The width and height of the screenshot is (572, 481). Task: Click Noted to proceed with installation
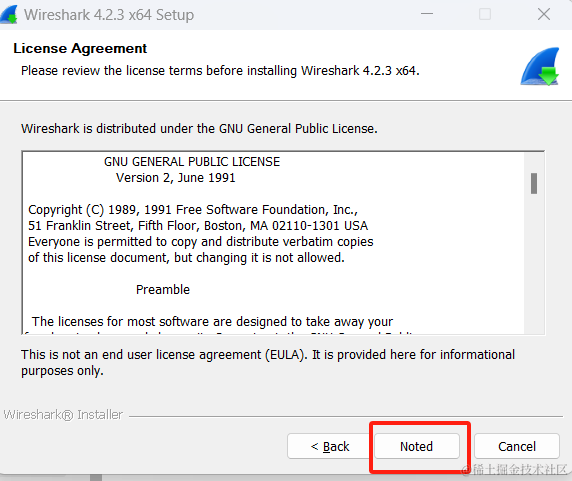pyautogui.click(x=417, y=446)
